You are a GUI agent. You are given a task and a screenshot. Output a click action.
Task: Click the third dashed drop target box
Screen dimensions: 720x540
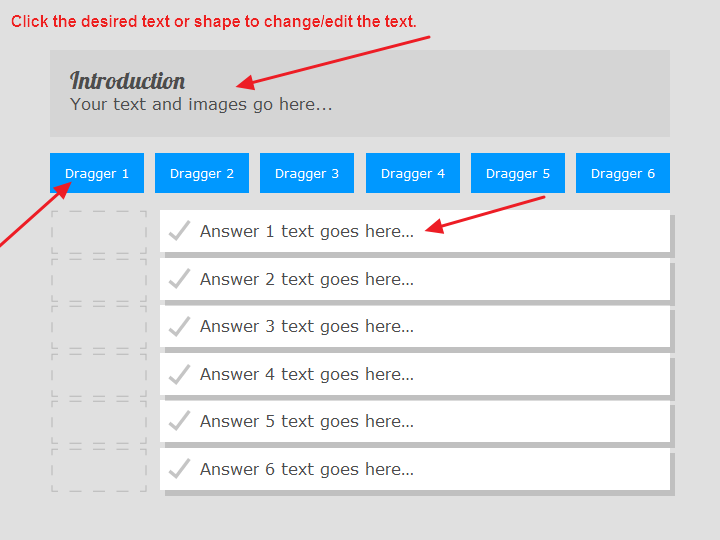pos(99,327)
